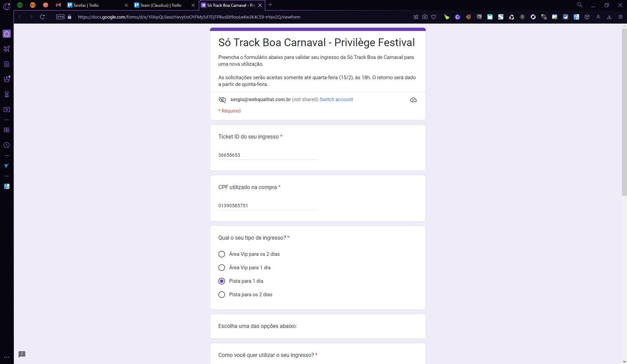Switch to the Team (Claudius) | Trello tab
Image resolution: width=627 pixels, height=364 pixels.
164,5
